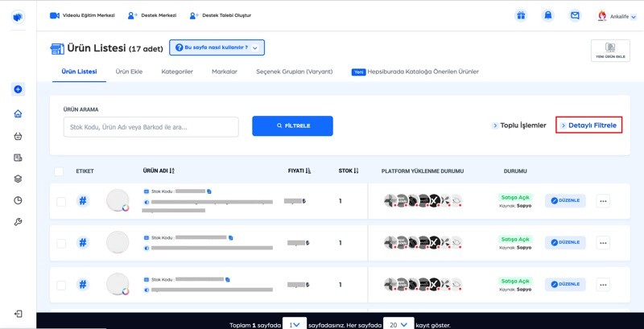Image resolution: width=644 pixels, height=329 pixels.
Task: Open notifications bell icon
Action: coord(548,15)
